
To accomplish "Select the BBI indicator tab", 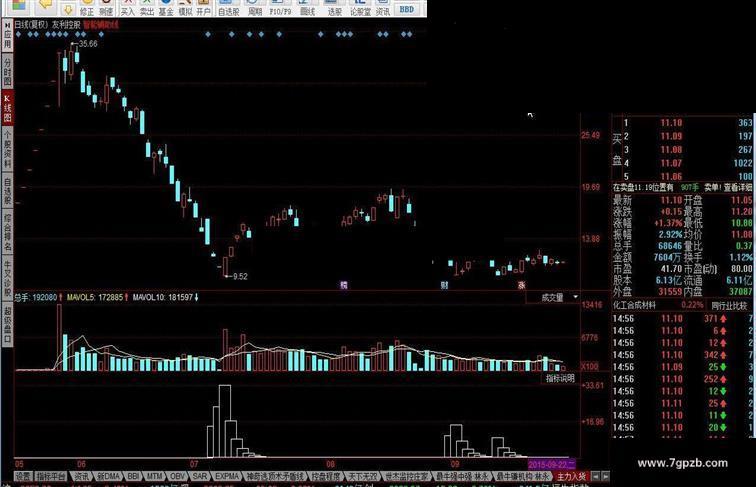I will 133,476.
